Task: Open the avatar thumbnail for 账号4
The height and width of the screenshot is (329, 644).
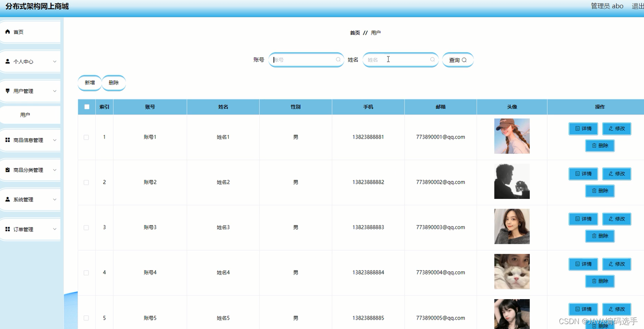Action: pyautogui.click(x=512, y=272)
